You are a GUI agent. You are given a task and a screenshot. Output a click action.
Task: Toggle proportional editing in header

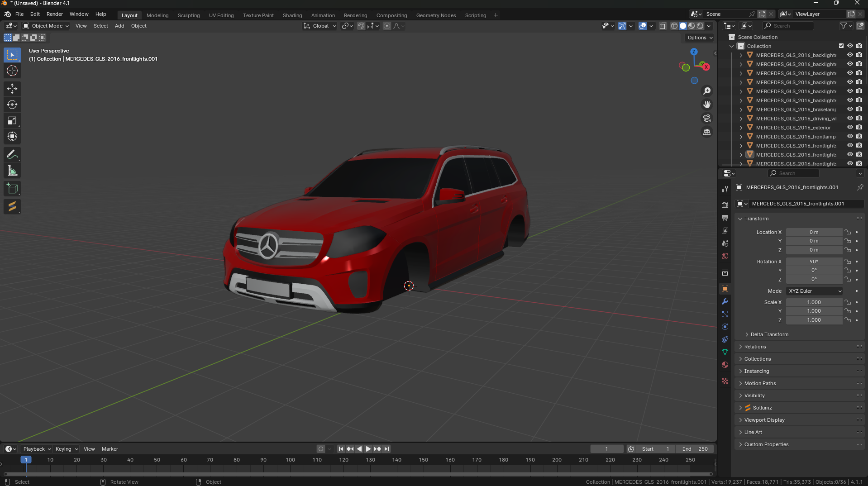(386, 26)
